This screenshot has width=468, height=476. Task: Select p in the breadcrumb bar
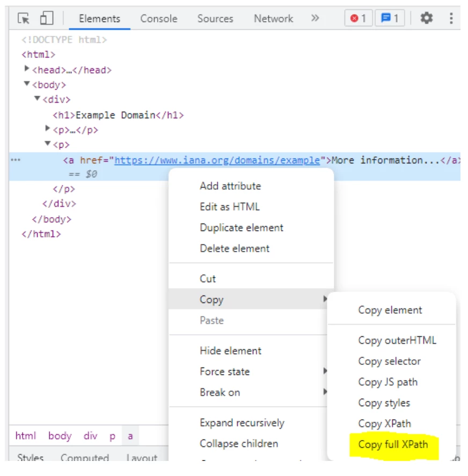113,436
